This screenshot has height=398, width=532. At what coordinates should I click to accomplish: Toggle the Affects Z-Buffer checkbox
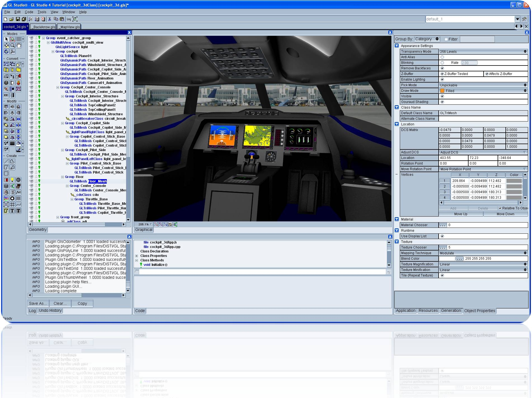(x=487, y=74)
